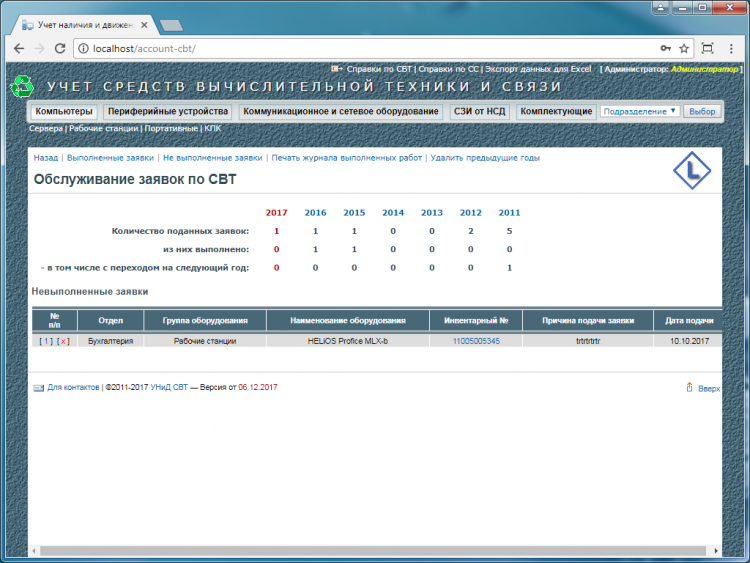Open the Chrome three-dot menu
The width and height of the screenshot is (750, 563).
(x=731, y=48)
